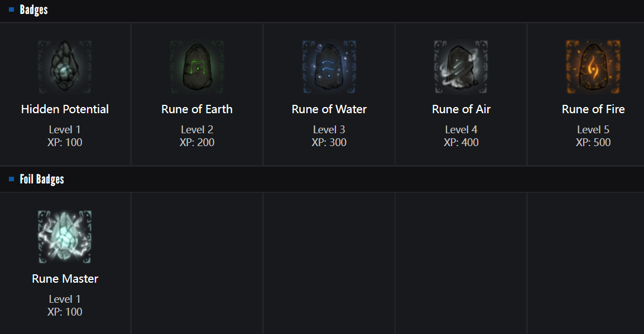Select the XP: 300 value
This screenshot has width=644, height=334.
click(329, 142)
